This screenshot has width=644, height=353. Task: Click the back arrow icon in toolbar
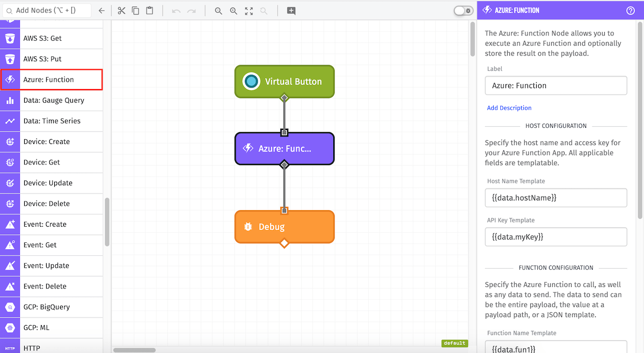pos(102,11)
